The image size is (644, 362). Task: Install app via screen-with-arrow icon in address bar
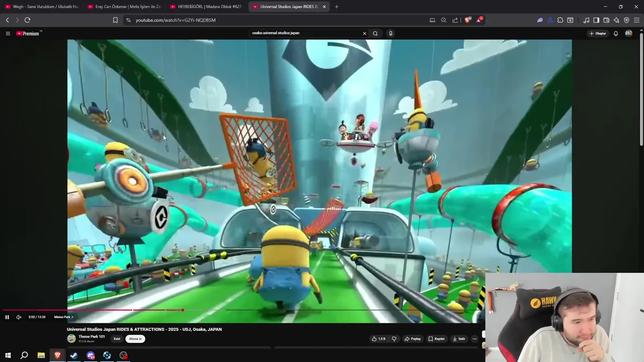(x=432, y=20)
